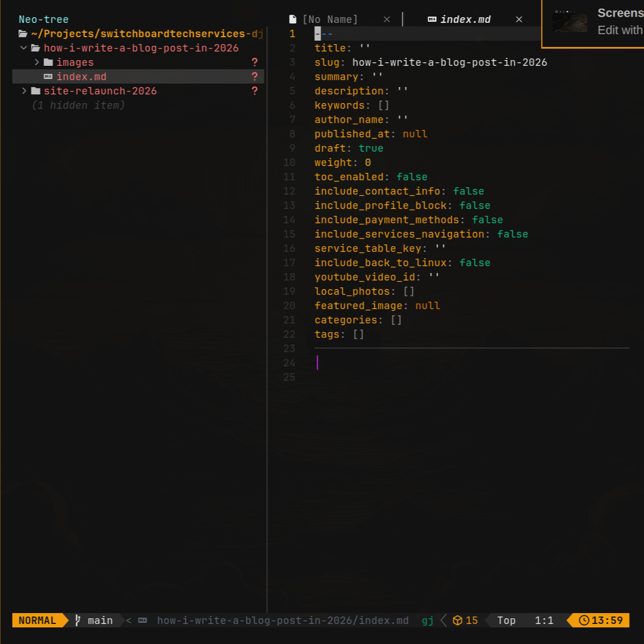
Task: Click the file icon on the [No Name] tab
Action: 293,19
